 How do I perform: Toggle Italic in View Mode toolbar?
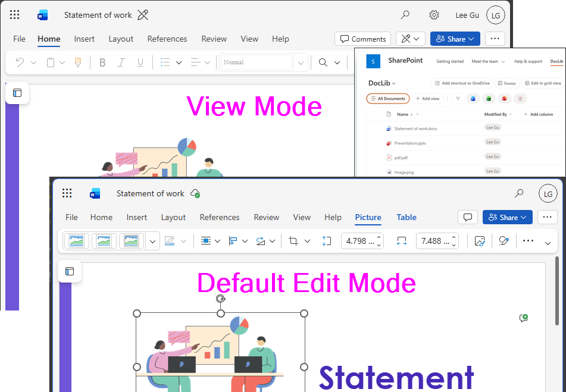[121, 62]
